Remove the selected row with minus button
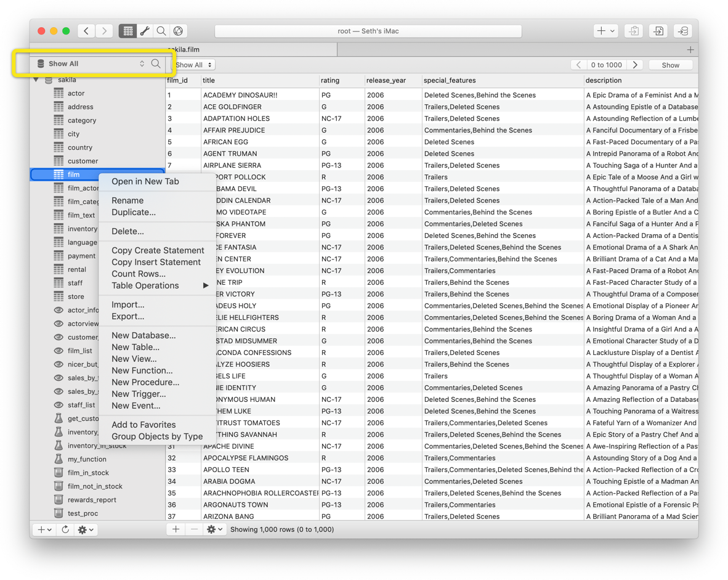This screenshot has width=728, height=580. [x=194, y=529]
